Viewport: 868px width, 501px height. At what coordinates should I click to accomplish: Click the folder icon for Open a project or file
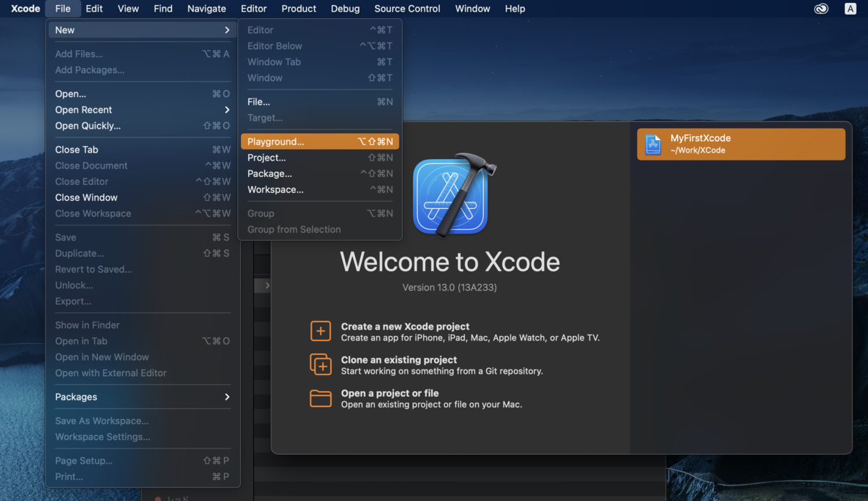coord(320,398)
